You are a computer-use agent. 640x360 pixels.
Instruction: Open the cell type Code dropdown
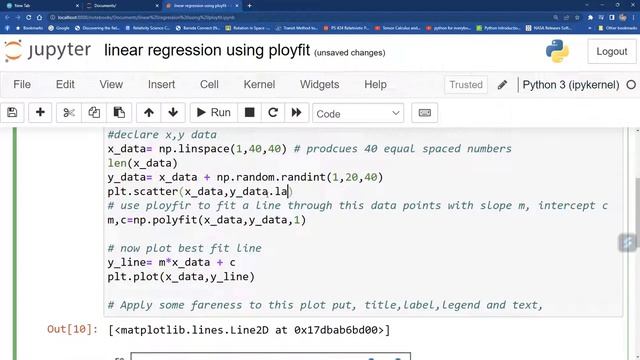pos(358,113)
